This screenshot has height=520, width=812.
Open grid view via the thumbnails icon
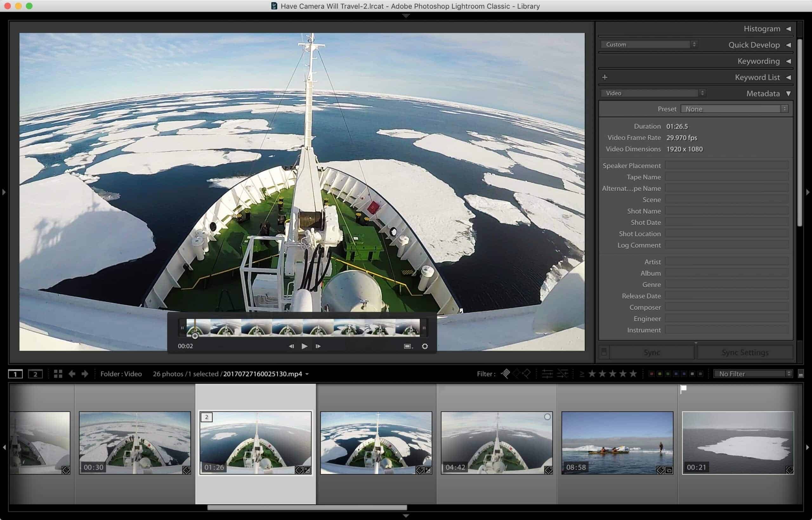(58, 374)
